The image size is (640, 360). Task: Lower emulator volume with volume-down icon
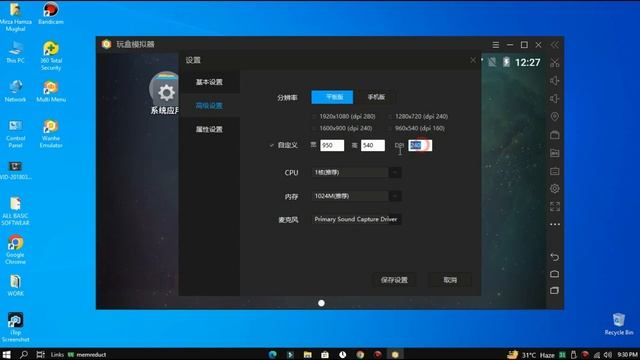[x=555, y=99]
